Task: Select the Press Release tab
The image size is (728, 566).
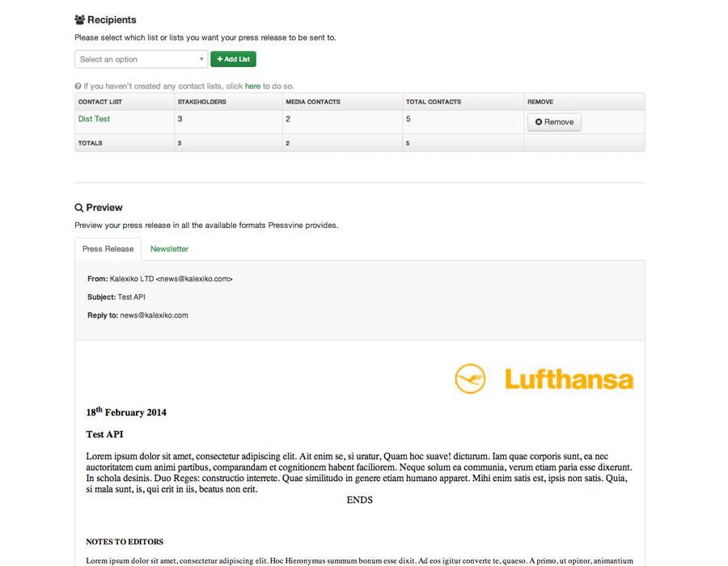Action: pos(108,249)
